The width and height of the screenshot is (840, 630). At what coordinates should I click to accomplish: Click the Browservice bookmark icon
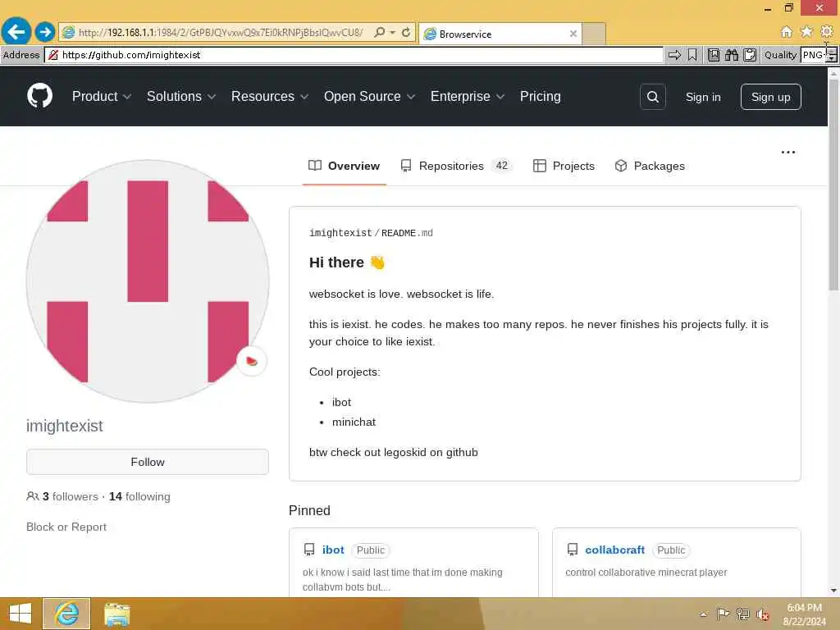pyautogui.click(x=692, y=55)
